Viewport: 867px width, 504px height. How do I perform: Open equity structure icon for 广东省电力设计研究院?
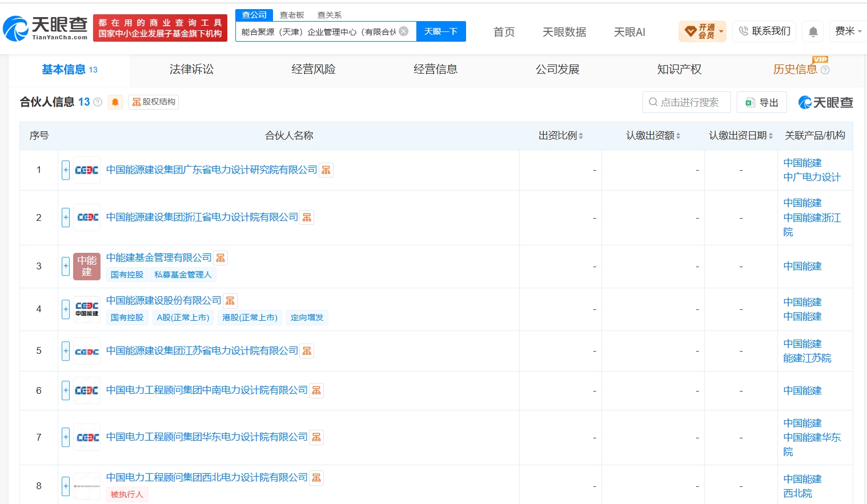tap(326, 170)
